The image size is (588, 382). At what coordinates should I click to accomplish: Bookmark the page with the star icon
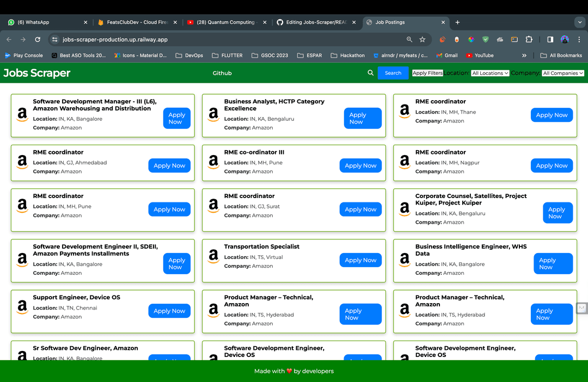pyautogui.click(x=422, y=39)
